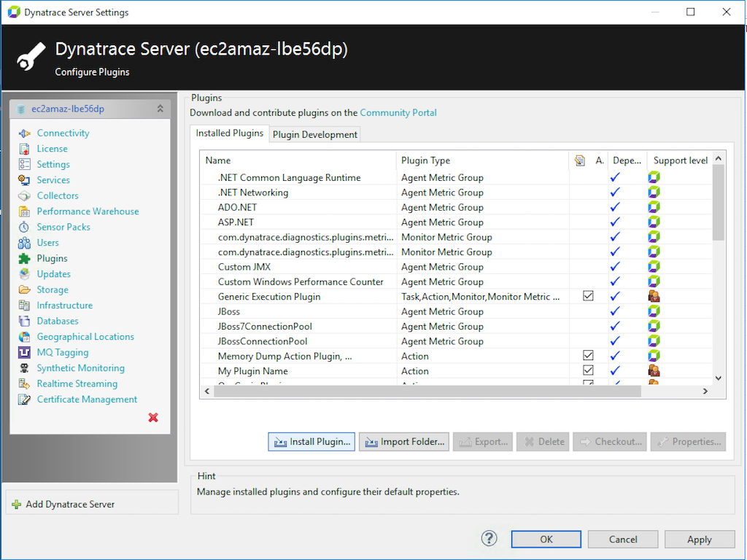The height and width of the screenshot is (560, 747).
Task: Click the Import Folder... button
Action: (404, 442)
